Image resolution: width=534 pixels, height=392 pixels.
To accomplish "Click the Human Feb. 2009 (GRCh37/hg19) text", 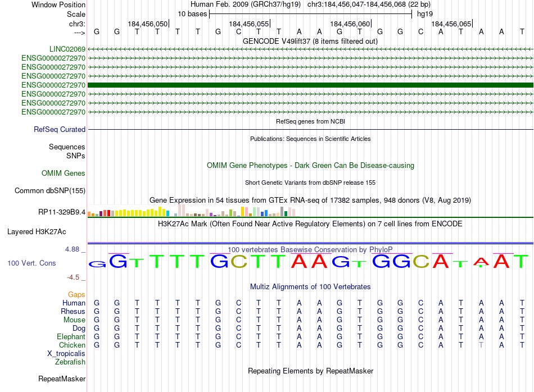I will [x=246, y=4].
